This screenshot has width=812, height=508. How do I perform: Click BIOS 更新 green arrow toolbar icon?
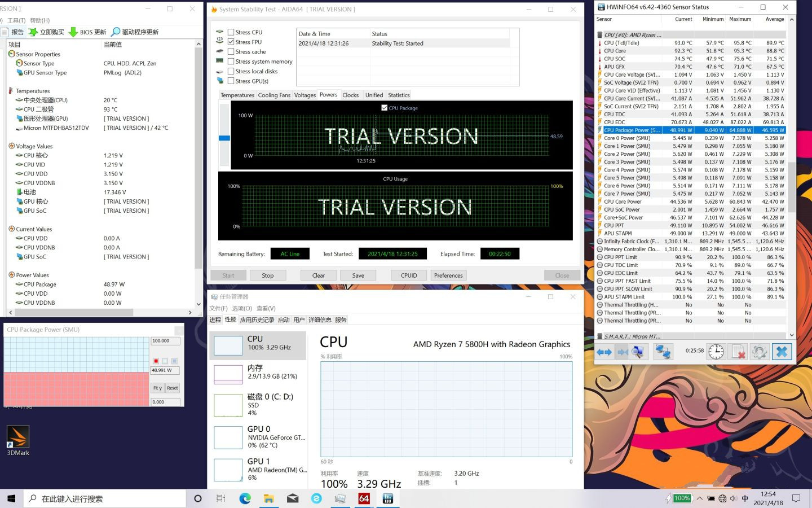pyautogui.click(x=73, y=32)
